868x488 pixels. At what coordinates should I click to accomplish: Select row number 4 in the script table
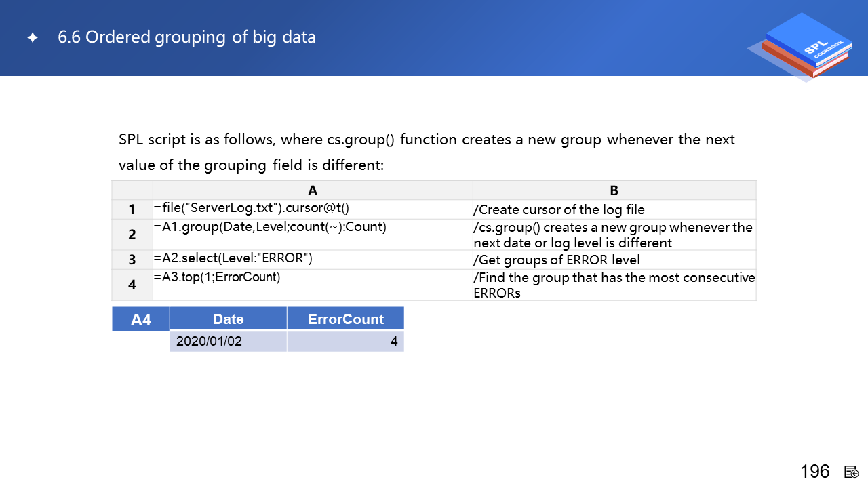click(x=132, y=285)
